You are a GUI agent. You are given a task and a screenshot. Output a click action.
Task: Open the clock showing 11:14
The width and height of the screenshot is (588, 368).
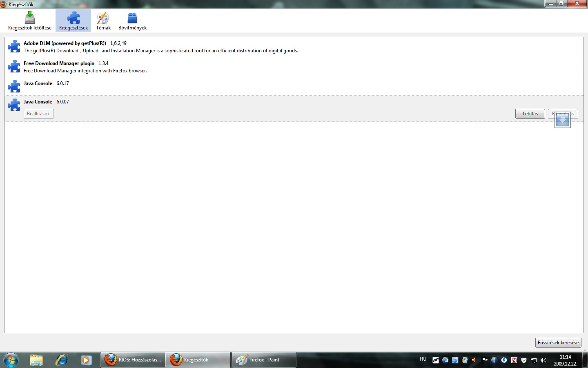(x=565, y=360)
